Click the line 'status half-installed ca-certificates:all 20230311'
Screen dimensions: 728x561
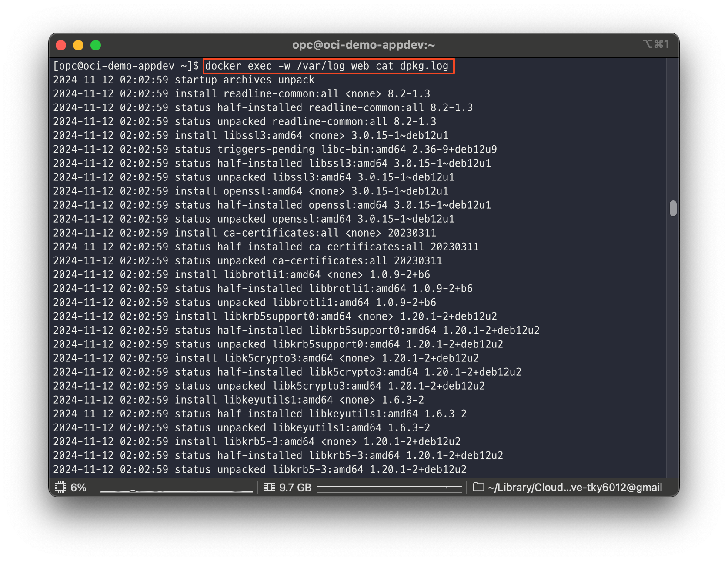click(266, 247)
